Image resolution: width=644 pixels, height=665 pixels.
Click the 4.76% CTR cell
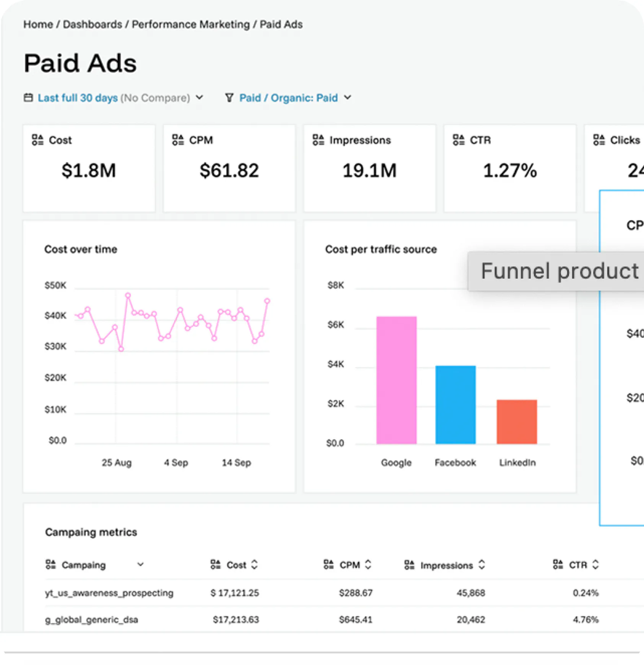tap(585, 620)
